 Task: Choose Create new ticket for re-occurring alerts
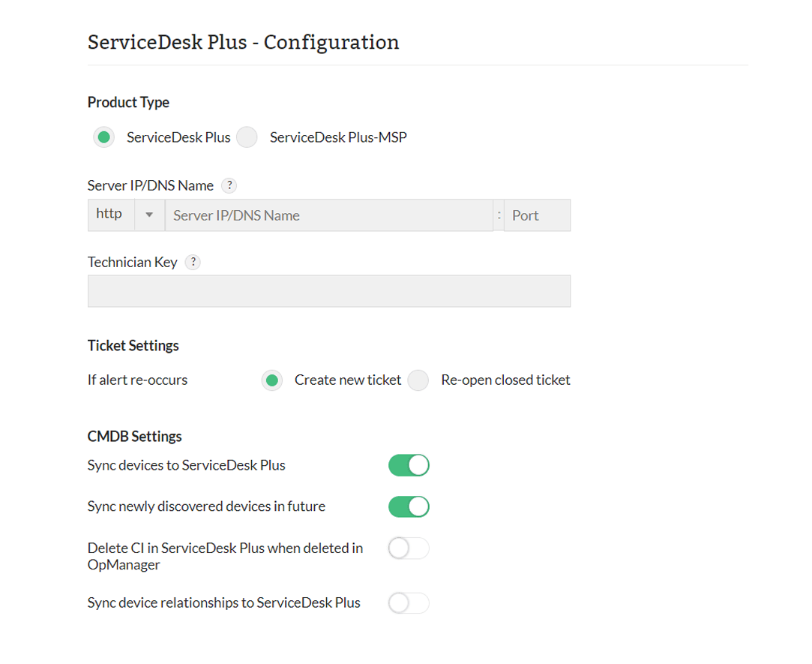pyautogui.click(x=271, y=380)
